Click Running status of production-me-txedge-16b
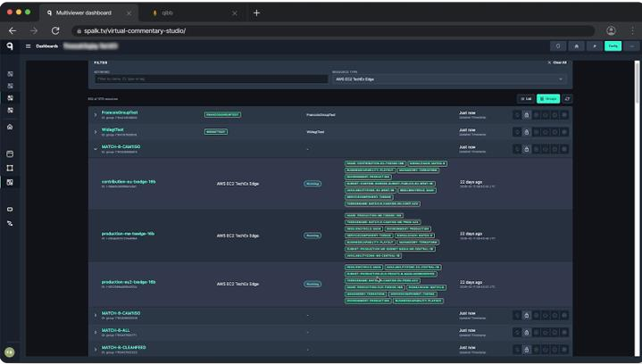 click(313, 236)
